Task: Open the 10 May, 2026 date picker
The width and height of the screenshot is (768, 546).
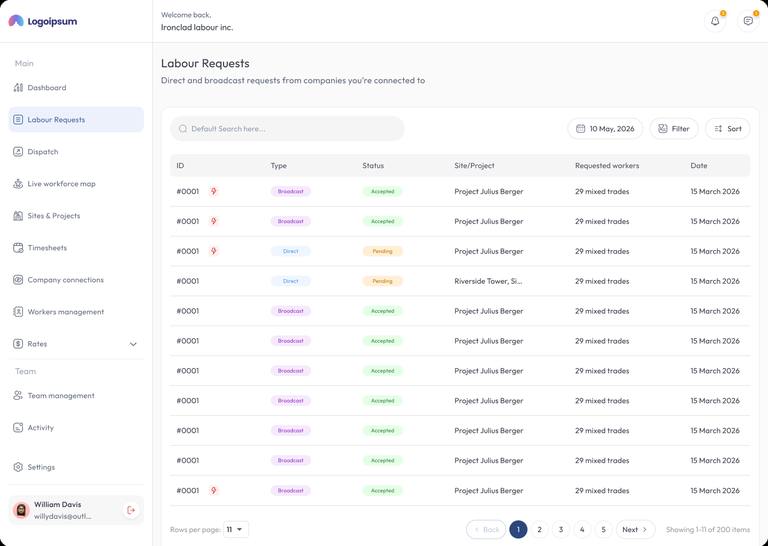Action: [605, 129]
